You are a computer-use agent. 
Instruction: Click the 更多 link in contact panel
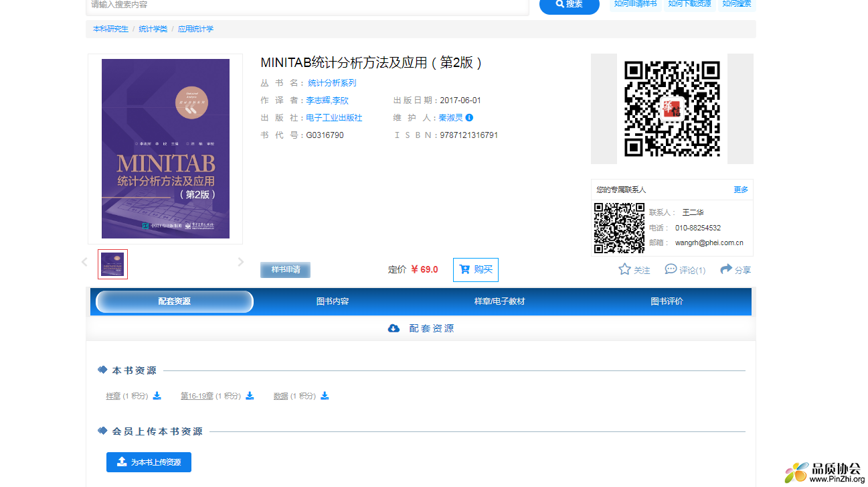point(741,190)
